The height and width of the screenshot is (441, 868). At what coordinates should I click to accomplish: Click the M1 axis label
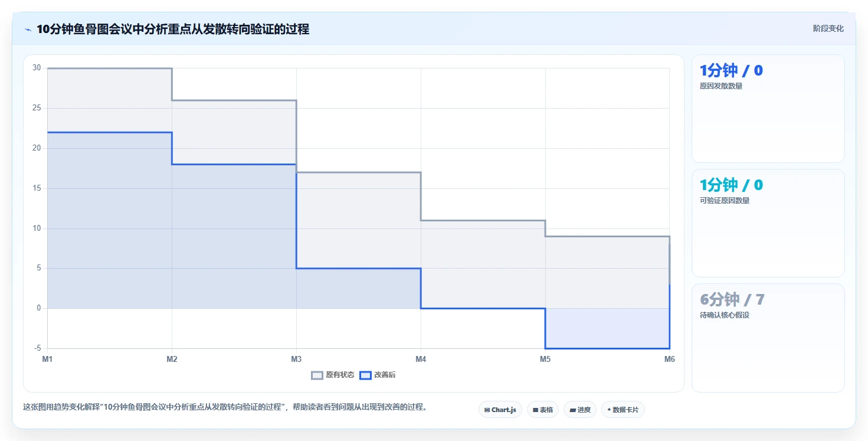(47, 359)
